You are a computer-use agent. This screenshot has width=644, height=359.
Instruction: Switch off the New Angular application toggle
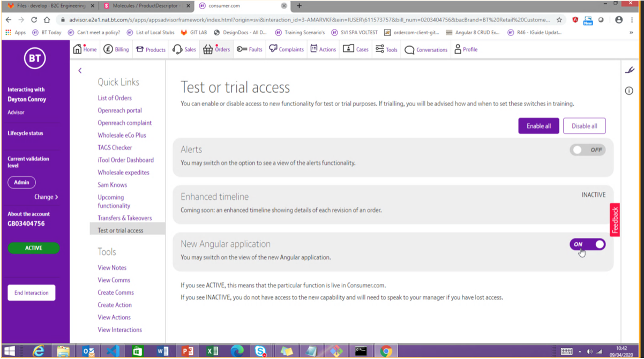click(587, 244)
